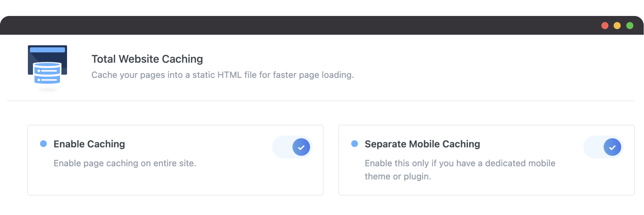Click the 'Enable page caching on entire site' description
644x215 pixels.
coord(125,163)
